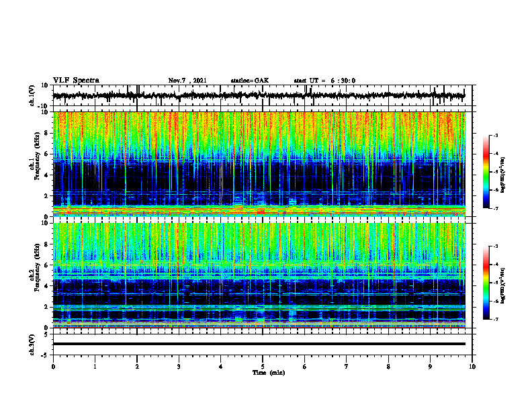This screenshot has width=532, height=411.
Task: Click the lower ch.2 PSD color bar
Action: pos(486,283)
